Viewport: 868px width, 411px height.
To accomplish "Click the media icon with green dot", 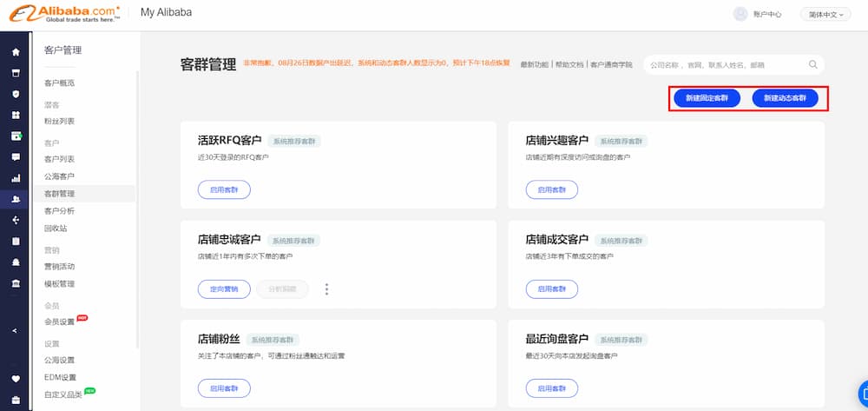I will pyautogui.click(x=16, y=136).
